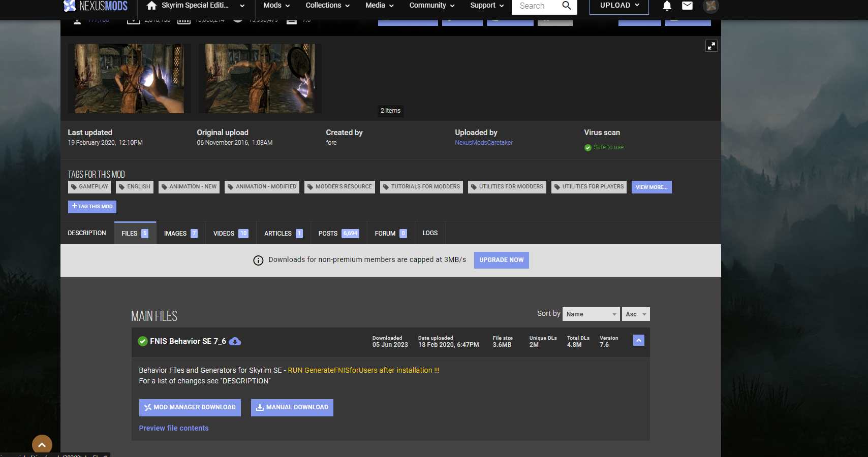The height and width of the screenshot is (457, 868).
Task: Expand the image gallery to fullscreen
Action: pyautogui.click(x=711, y=46)
